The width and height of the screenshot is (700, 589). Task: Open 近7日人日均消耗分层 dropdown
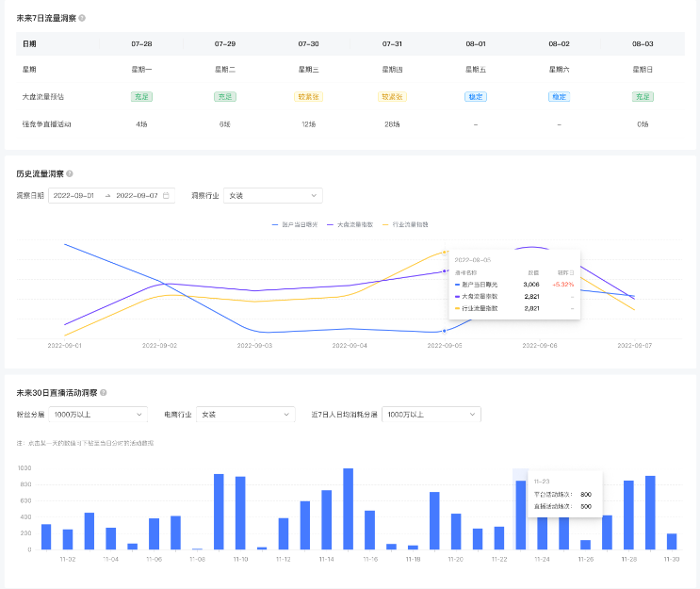pyautogui.click(x=431, y=414)
